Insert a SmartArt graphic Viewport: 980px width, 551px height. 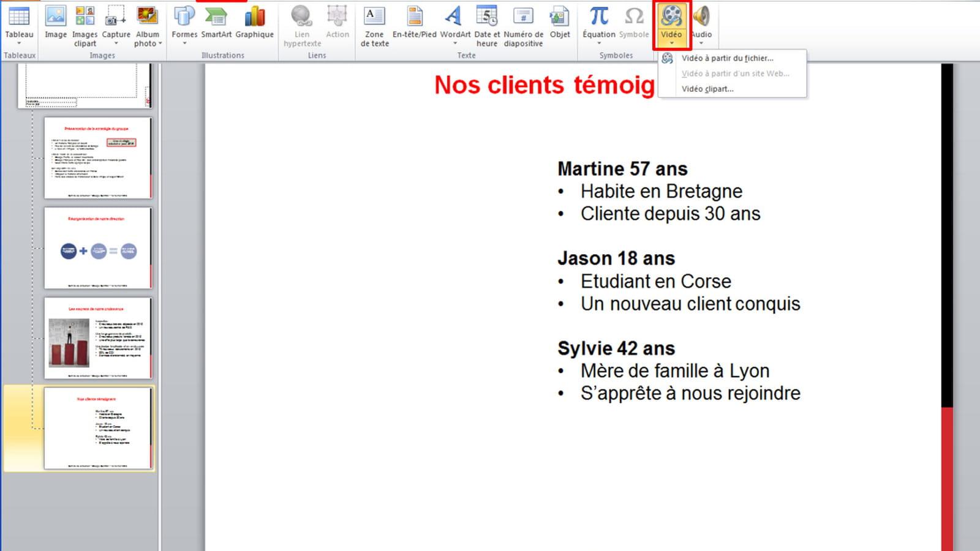coord(216,23)
